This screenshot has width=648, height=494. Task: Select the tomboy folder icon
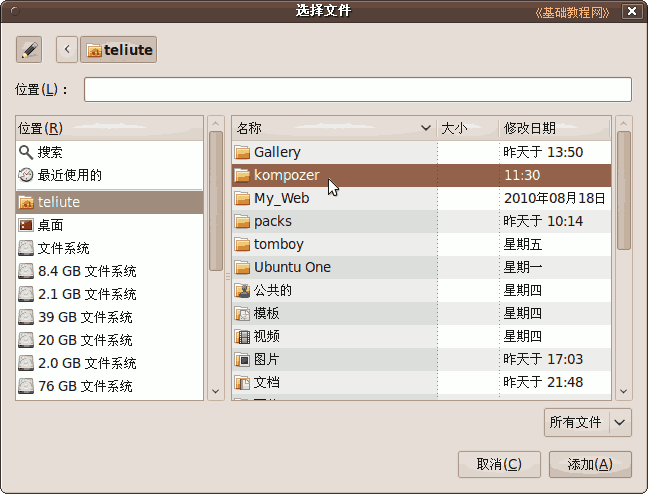pyautogui.click(x=242, y=244)
